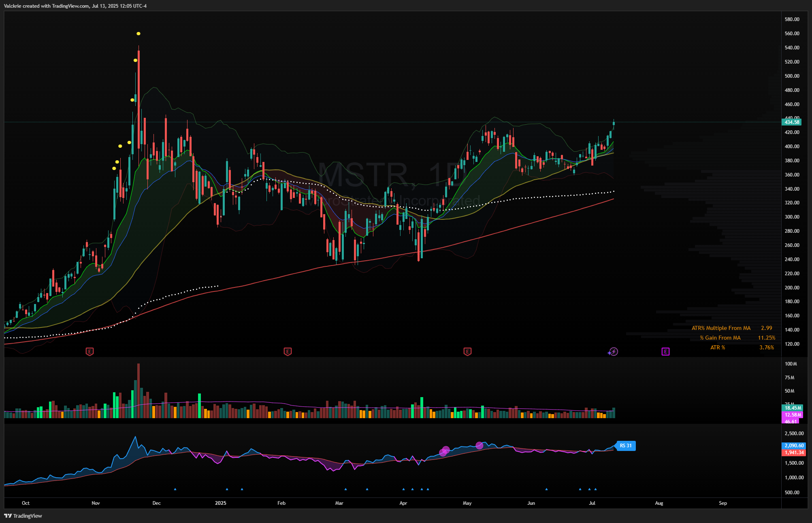Click the '% Gain From MA' label
Image resolution: width=812 pixels, height=523 pixels.
[x=720, y=338]
